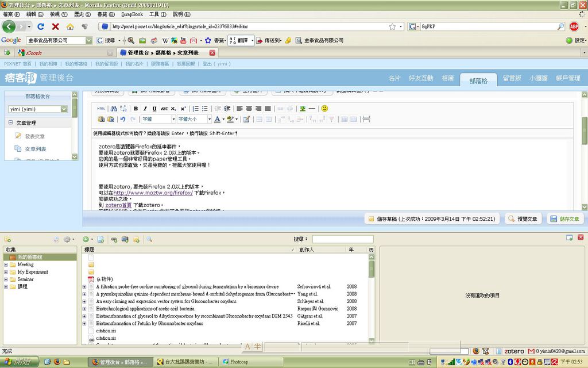The image size is (588, 368).
Task: Click the Adblock Plus icon
Action: (574, 26)
